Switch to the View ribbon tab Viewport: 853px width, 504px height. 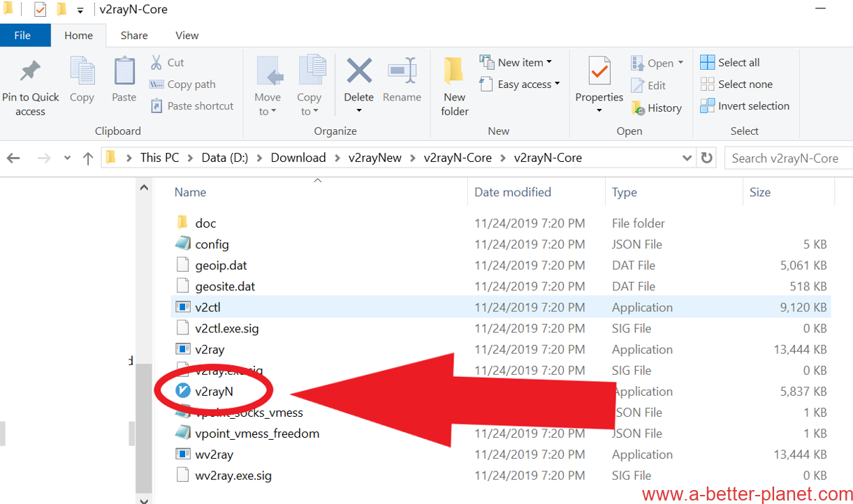tap(187, 36)
